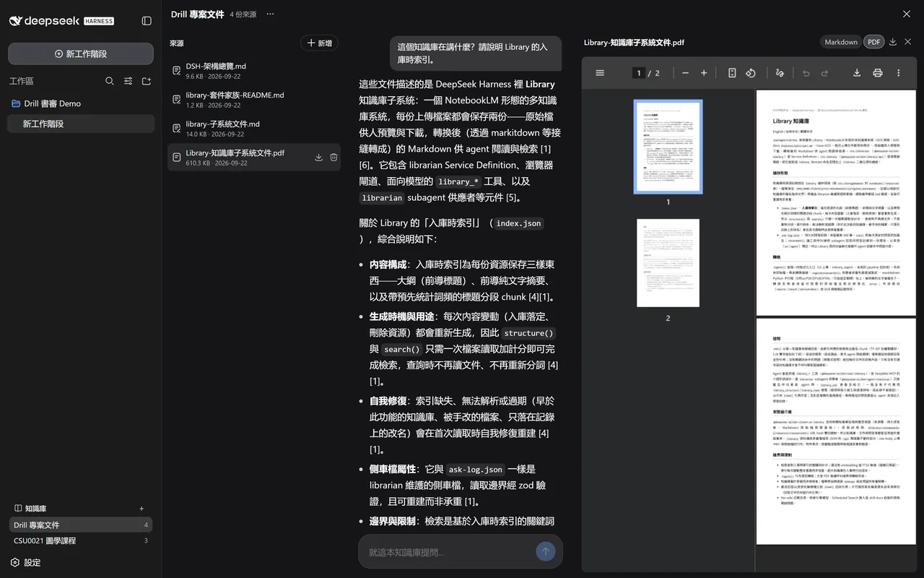Select page 2 thumbnail
The width and height of the screenshot is (924, 578).
click(668, 263)
